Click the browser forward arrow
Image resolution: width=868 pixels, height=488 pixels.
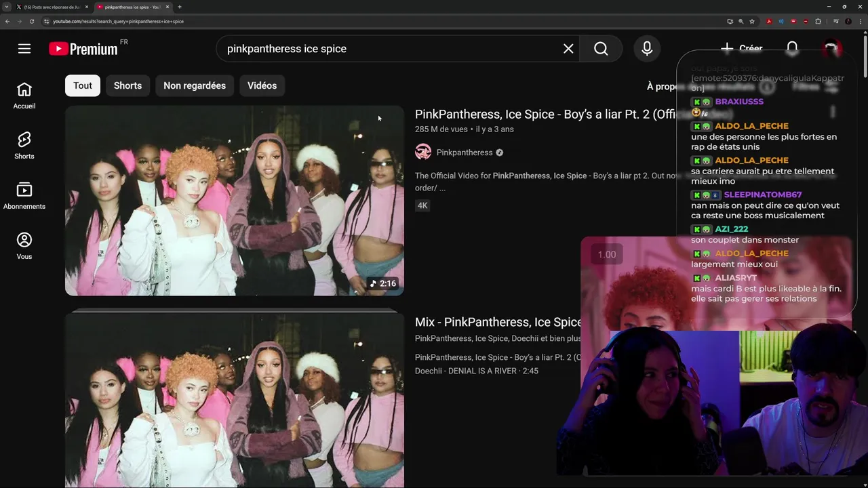click(19, 21)
